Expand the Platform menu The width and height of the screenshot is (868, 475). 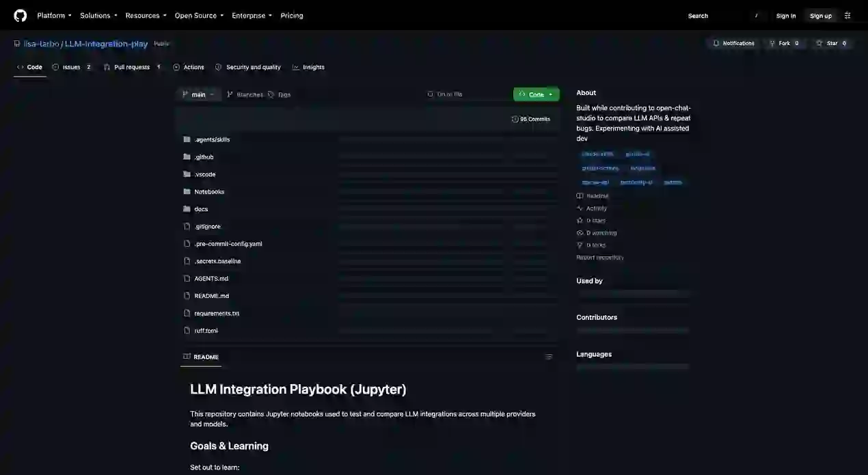tap(53, 16)
